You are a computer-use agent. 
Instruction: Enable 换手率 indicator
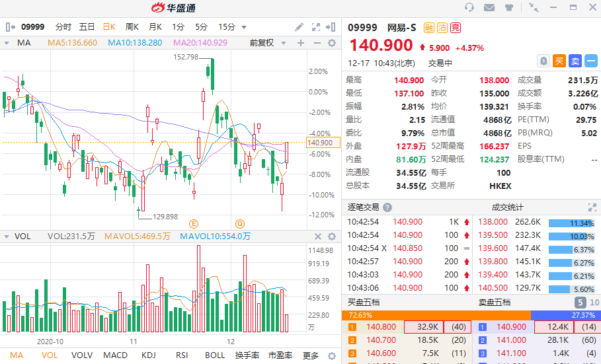[x=247, y=355]
